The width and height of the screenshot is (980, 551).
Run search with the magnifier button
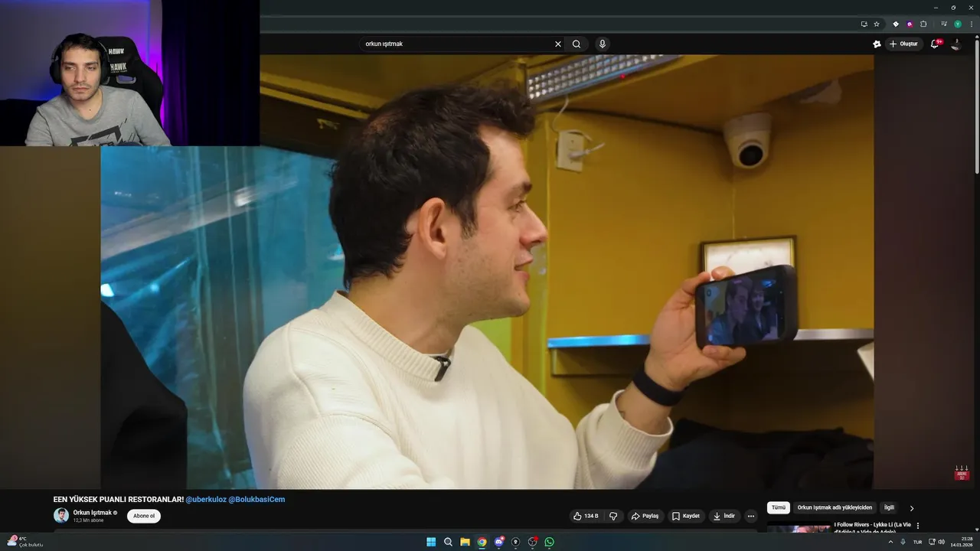(x=577, y=44)
